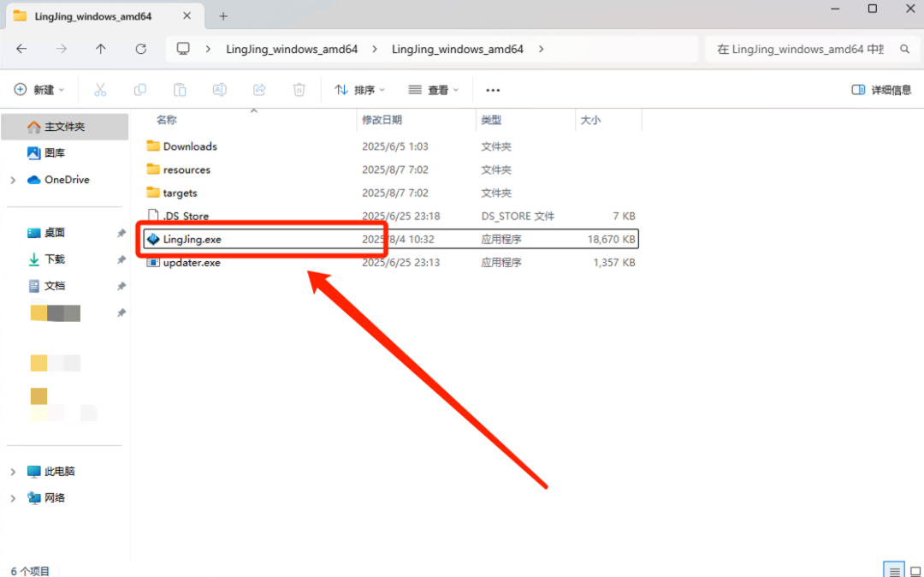Viewport: 924px width, 577px height.
Task: Unpin 桌面 using its pin icon
Action: pyautogui.click(x=121, y=233)
